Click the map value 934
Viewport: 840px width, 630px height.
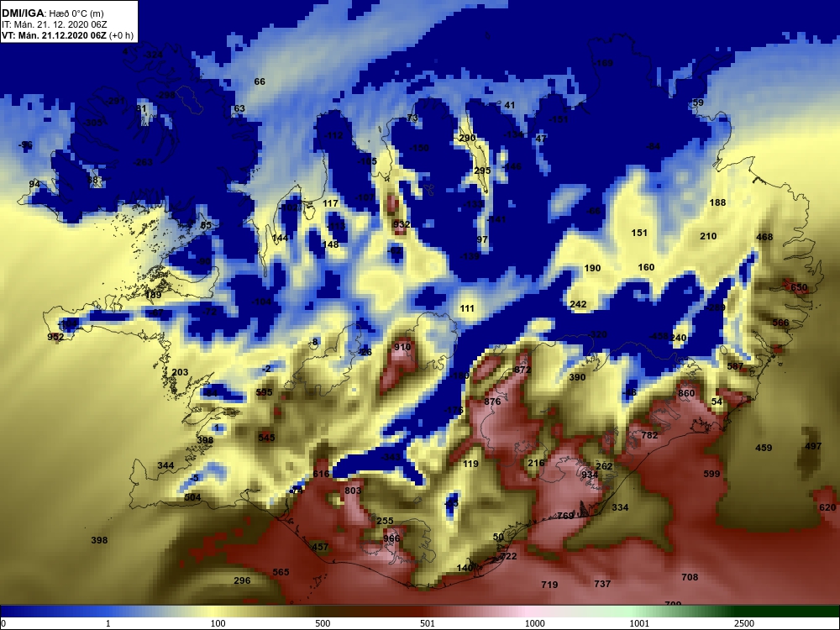tap(590, 475)
